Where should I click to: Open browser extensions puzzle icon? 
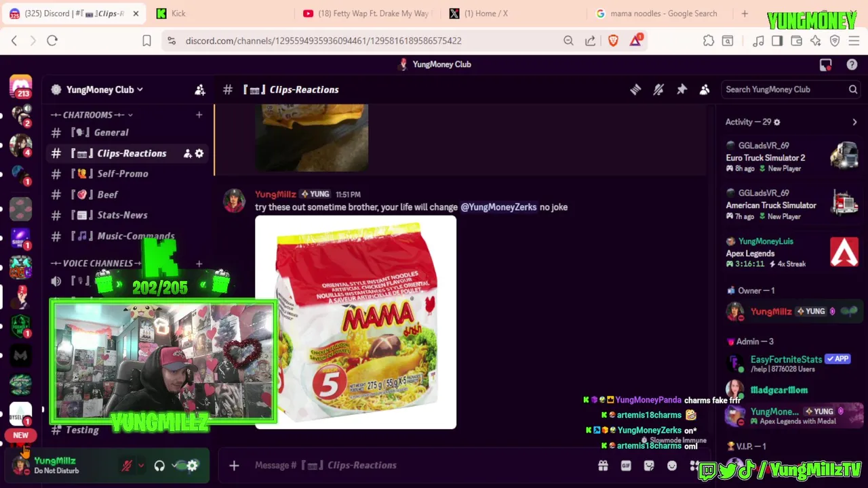(709, 41)
